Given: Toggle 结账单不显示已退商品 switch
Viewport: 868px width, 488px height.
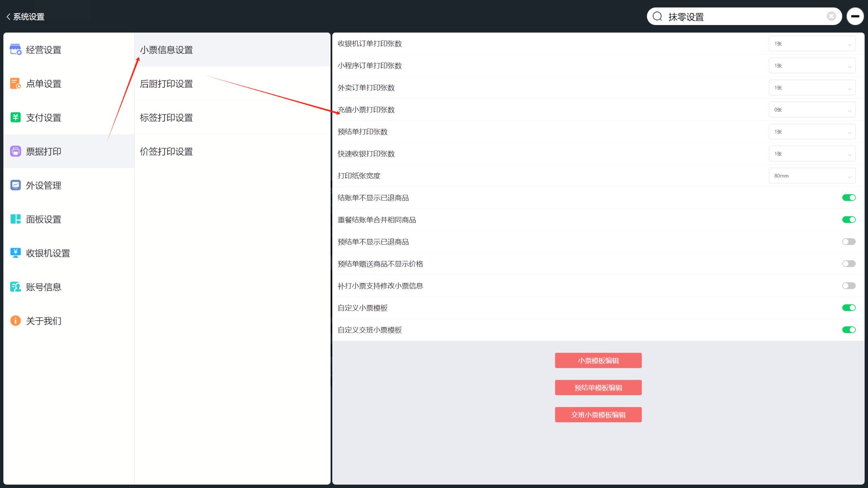Looking at the screenshot, I should tap(849, 198).
